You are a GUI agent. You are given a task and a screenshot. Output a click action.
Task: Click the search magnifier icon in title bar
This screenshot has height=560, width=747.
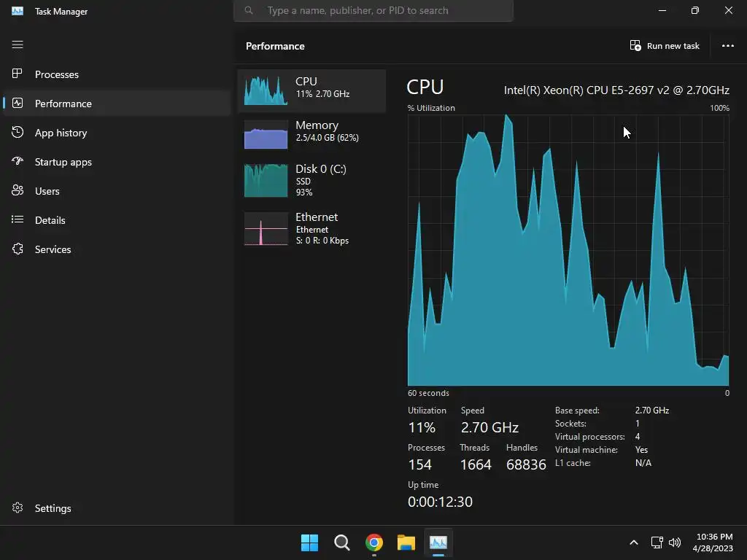point(249,10)
